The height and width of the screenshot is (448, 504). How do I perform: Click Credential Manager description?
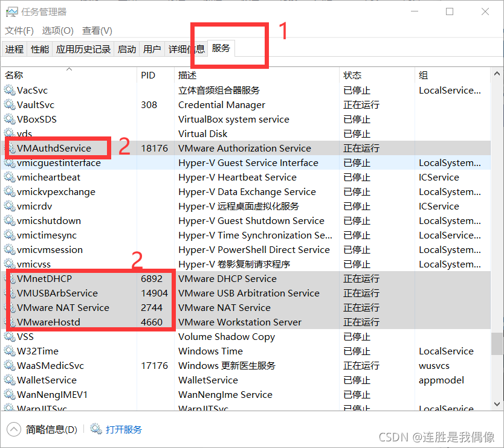click(x=222, y=104)
